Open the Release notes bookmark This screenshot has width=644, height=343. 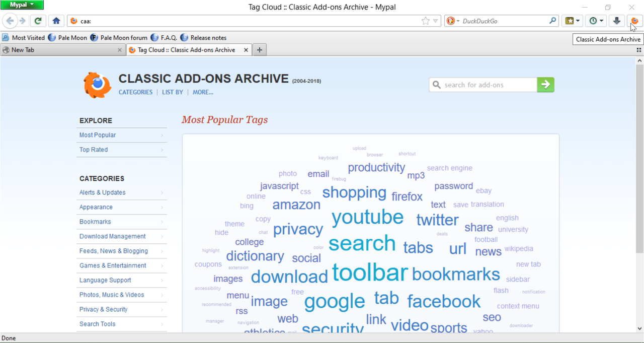pyautogui.click(x=203, y=38)
